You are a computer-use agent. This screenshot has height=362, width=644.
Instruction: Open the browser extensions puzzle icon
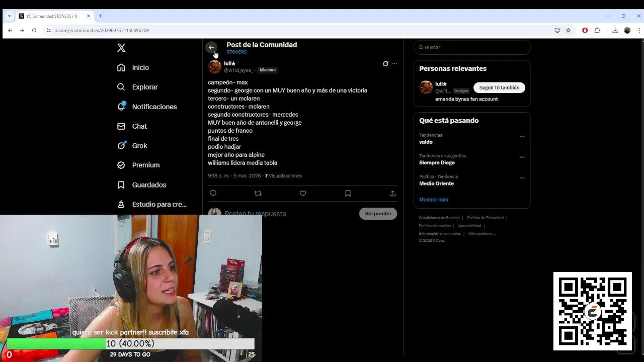597,30
